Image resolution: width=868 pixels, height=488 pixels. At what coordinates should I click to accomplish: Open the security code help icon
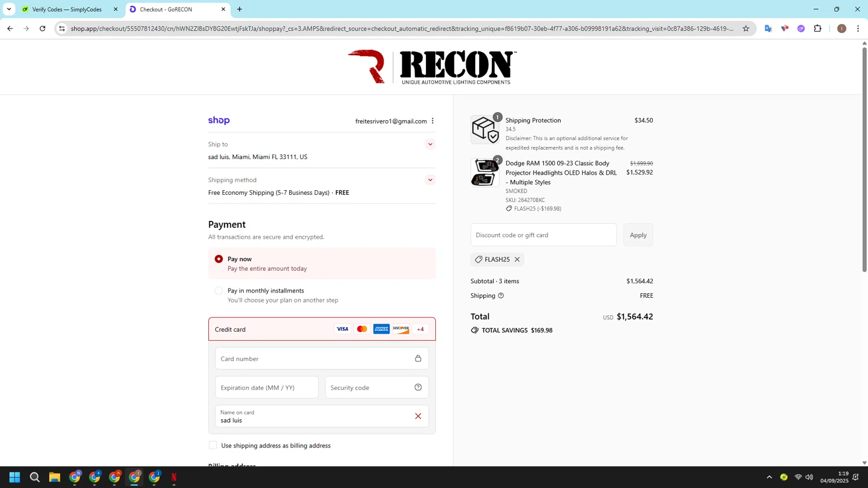click(x=418, y=387)
